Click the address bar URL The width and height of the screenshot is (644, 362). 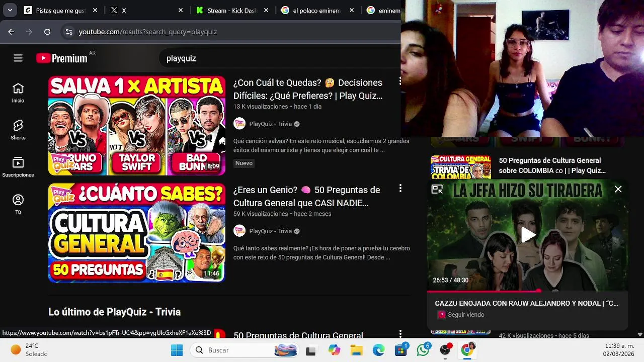click(148, 32)
